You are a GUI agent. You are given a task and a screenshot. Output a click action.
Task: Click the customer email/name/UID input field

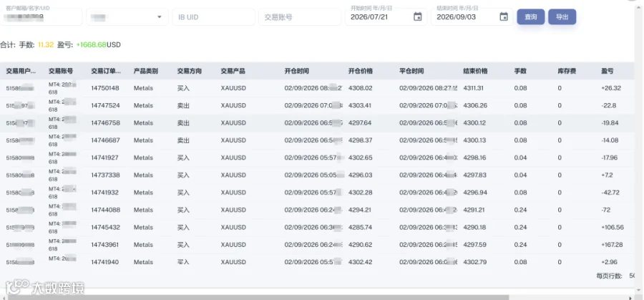tap(41, 17)
